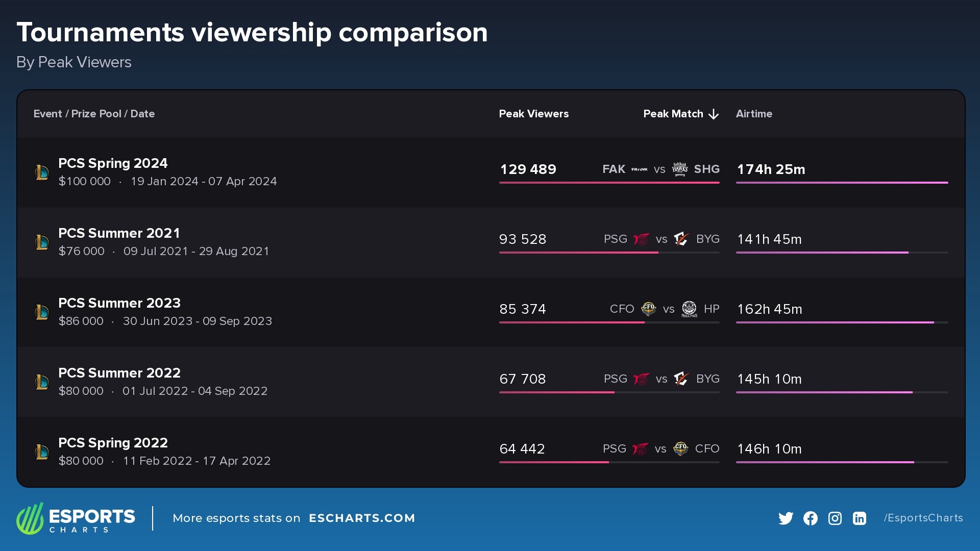
Task: Click the FAK team logo in PCS Spring 2024 row
Action: pos(640,169)
